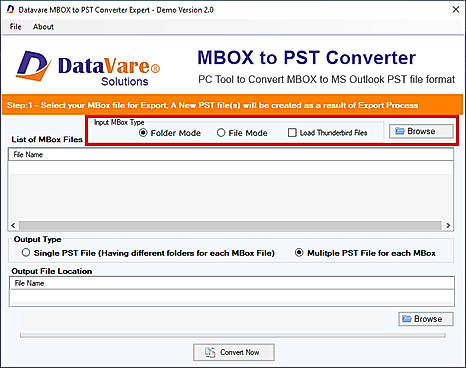
Task: Enable Load Thunderbird Files checkbox
Action: pyautogui.click(x=292, y=133)
